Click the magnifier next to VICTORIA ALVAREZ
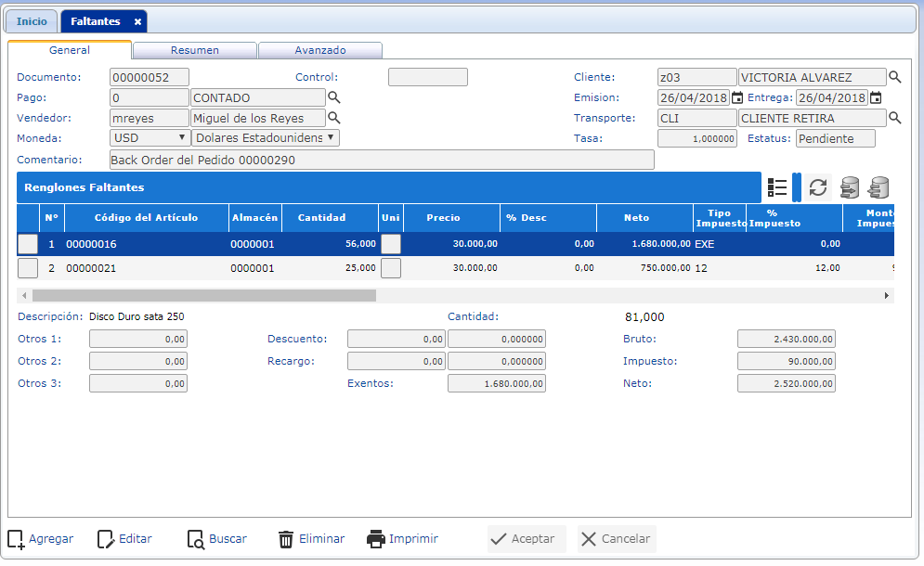The height and width of the screenshot is (566, 924). pos(895,77)
